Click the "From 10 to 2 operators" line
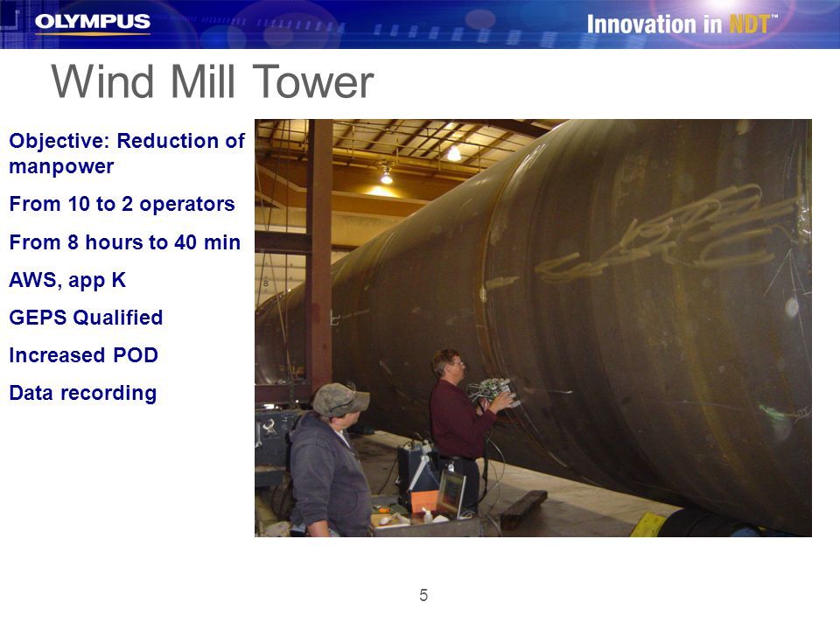This screenshot has width=840, height=630. [x=122, y=204]
